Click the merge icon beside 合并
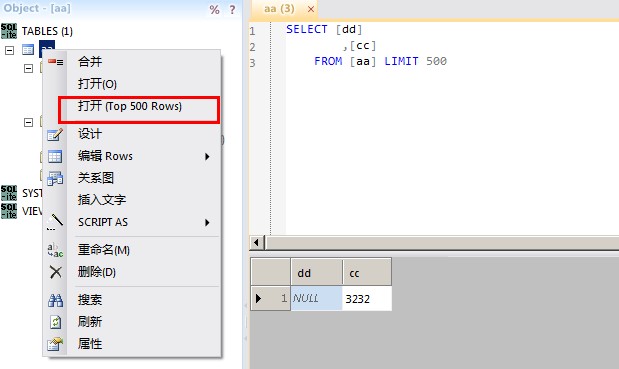Screen dimensions: 619x369 [55, 62]
